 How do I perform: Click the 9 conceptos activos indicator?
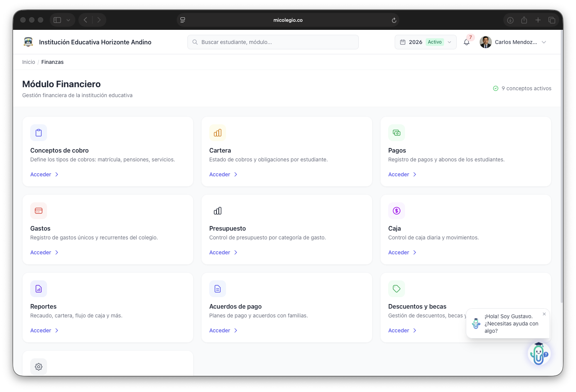522,88
